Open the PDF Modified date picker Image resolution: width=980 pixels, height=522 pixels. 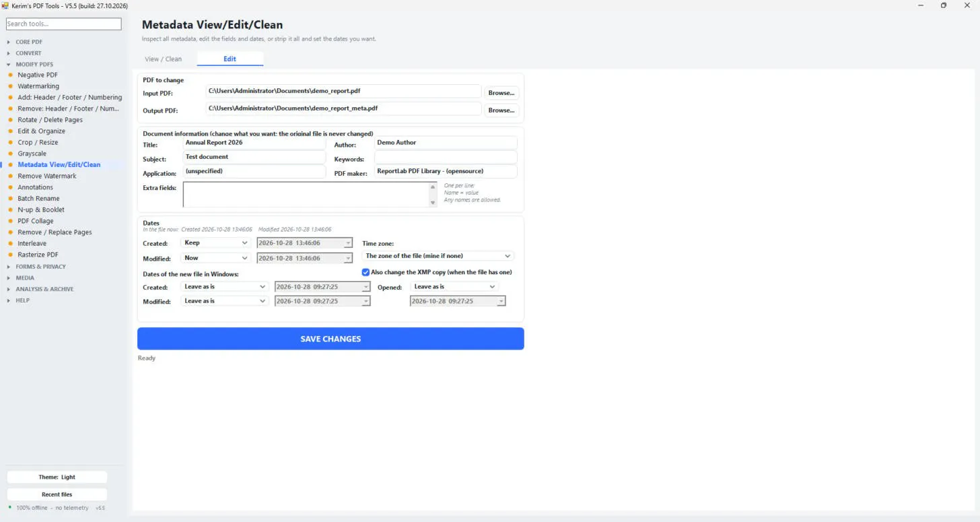[x=348, y=258]
